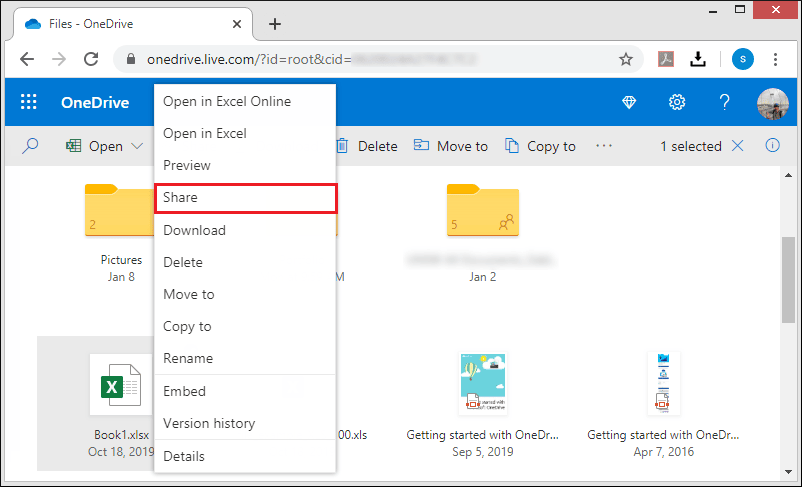
Task: Choose Open in Excel from context menu
Action: pyautogui.click(x=245, y=134)
